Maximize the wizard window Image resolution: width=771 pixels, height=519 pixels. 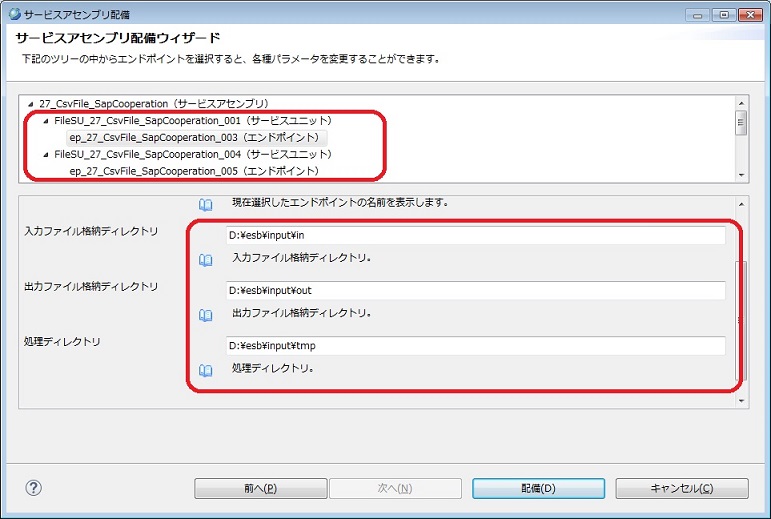click(724, 15)
